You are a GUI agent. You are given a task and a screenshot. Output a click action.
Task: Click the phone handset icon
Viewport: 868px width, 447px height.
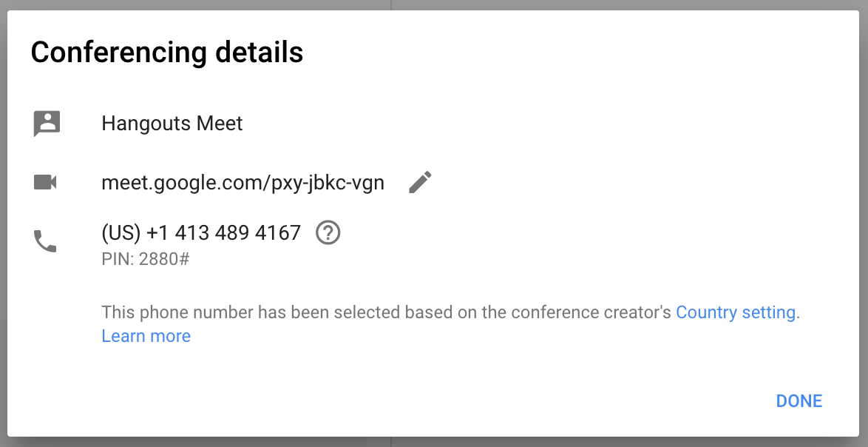(45, 241)
